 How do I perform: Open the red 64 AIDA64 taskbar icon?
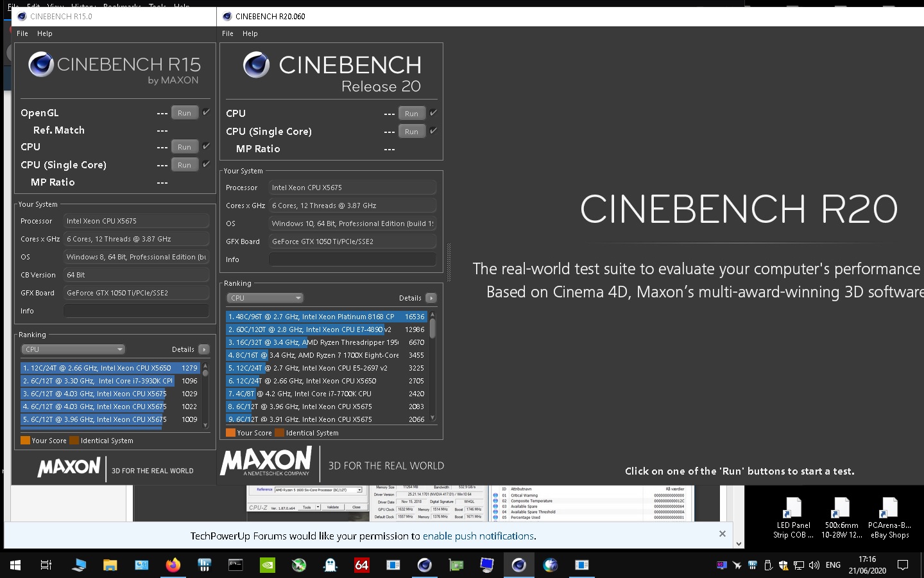tap(362, 565)
